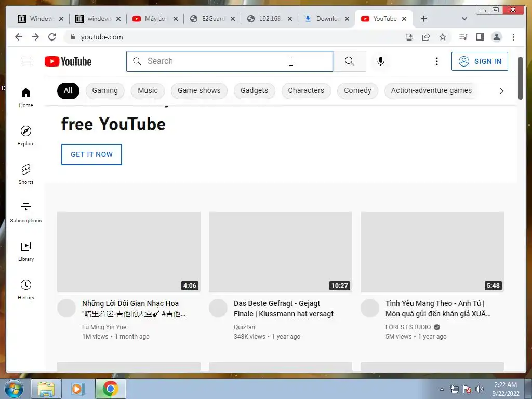Screen dimensions: 532x399
Task: Click GET IT NOW button
Action: [91, 154]
